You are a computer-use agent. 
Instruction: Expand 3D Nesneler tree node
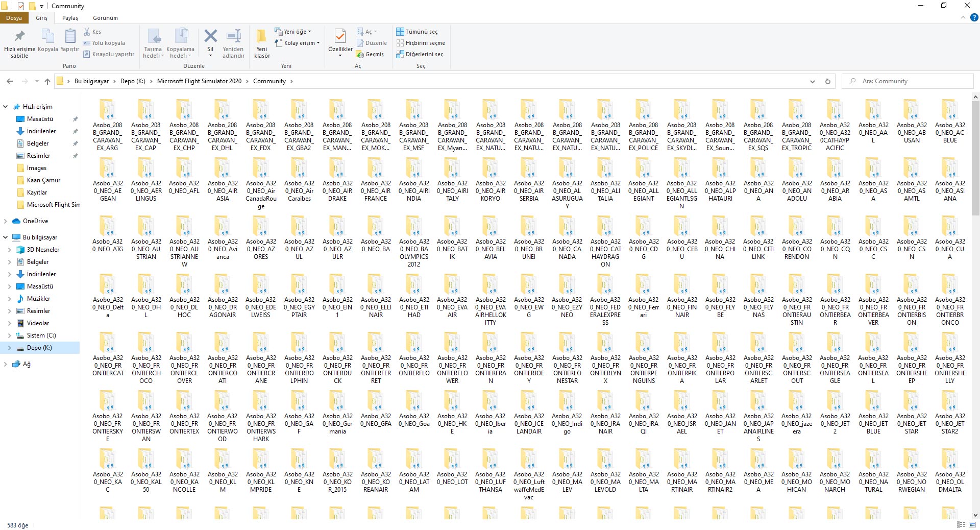[9, 250]
